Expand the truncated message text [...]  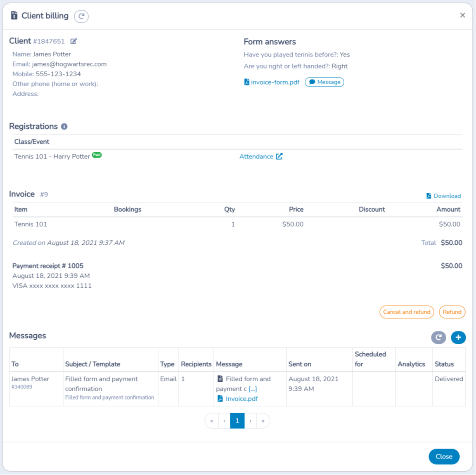click(x=253, y=389)
